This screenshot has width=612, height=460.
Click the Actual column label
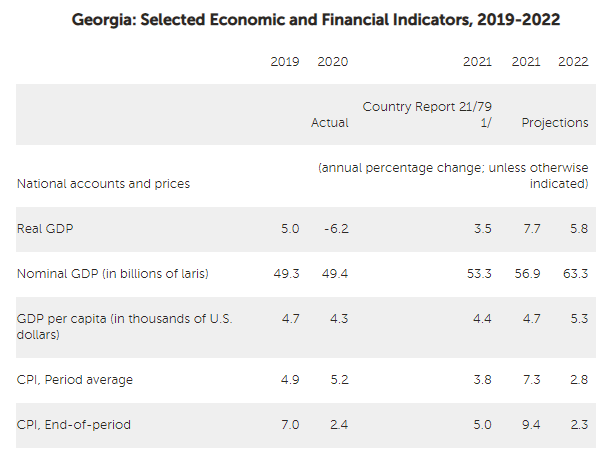(x=331, y=123)
